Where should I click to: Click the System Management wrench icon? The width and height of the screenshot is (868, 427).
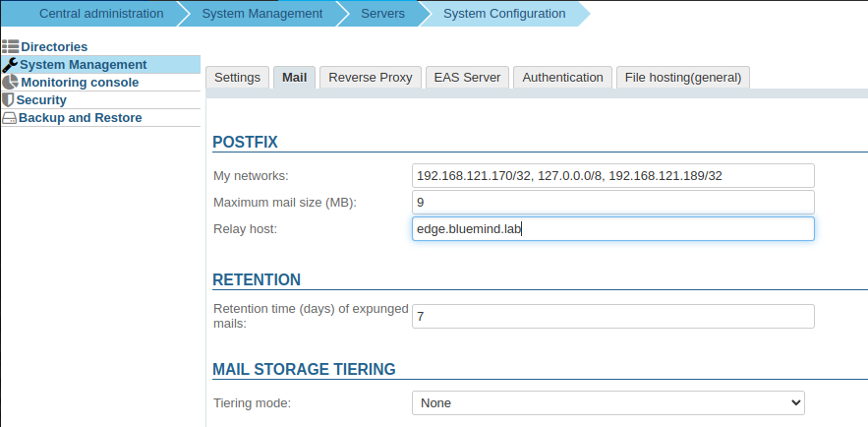click(10, 64)
